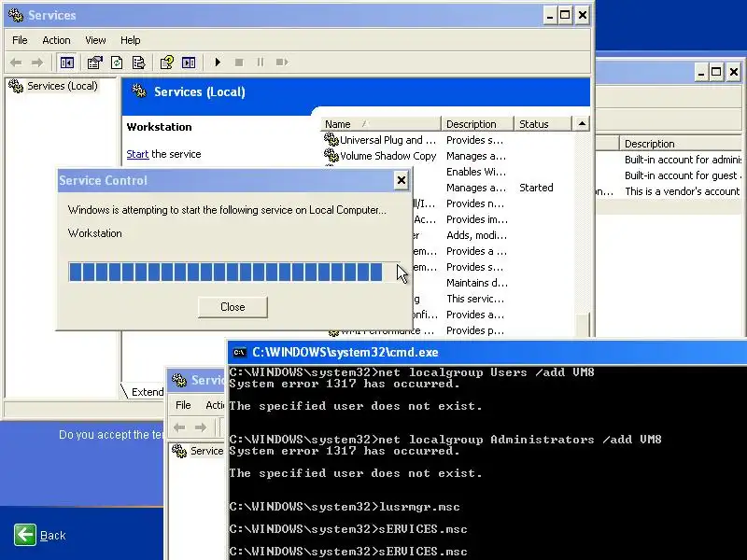The width and height of the screenshot is (747, 560).
Task: Select the Universal Plug and... service row
Action: click(x=448, y=139)
